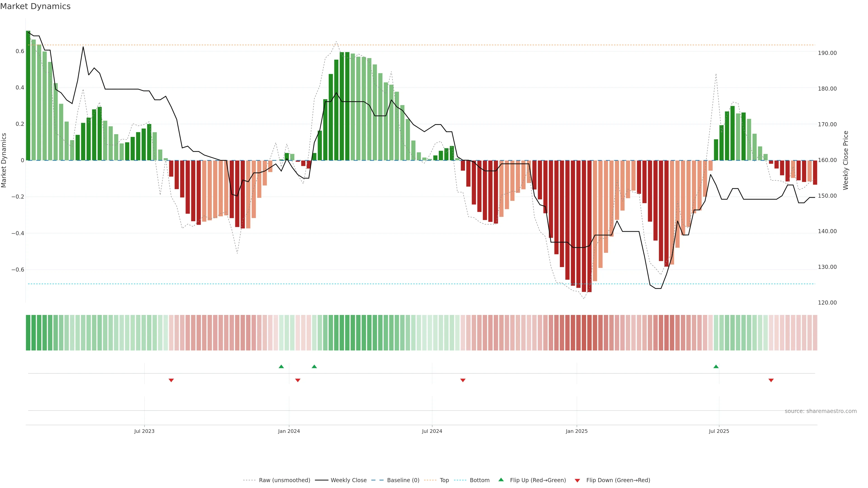Click the rightmost red flip-down marker in late 2025
Viewport: 868px width, 488px height.
point(771,380)
